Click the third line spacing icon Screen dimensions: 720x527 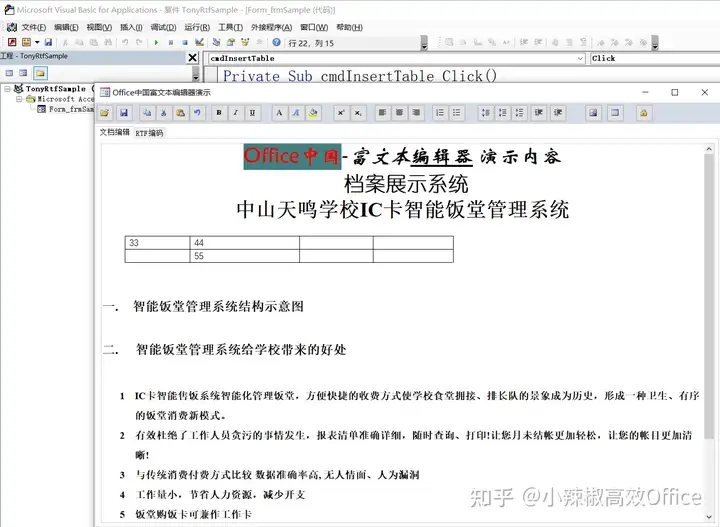tap(519, 113)
